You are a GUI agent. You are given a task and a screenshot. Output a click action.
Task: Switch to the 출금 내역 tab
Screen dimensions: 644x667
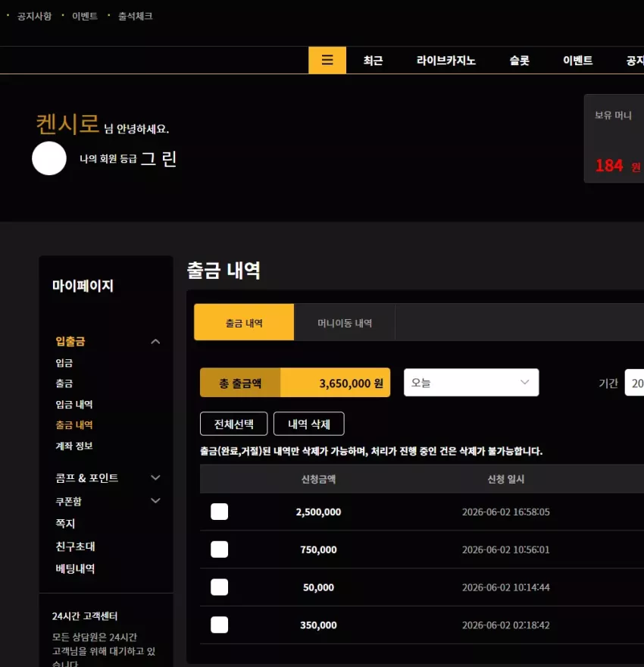pyautogui.click(x=244, y=322)
